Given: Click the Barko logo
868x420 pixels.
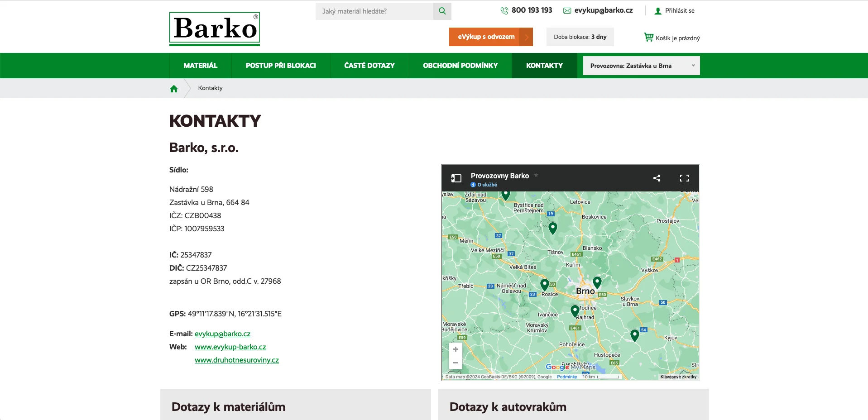Looking at the screenshot, I should pyautogui.click(x=215, y=29).
